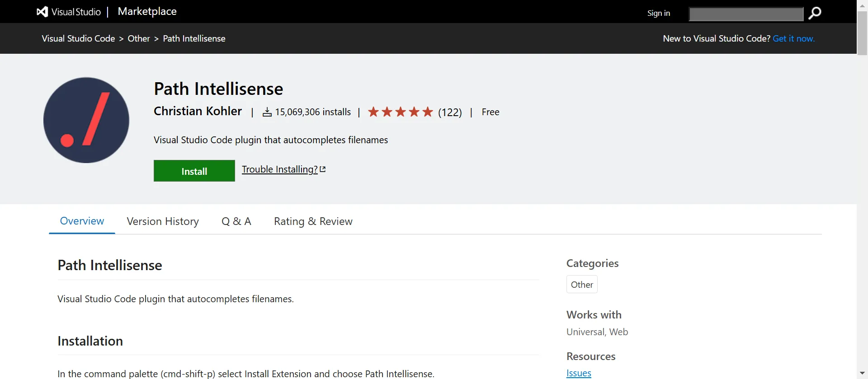
Task: Select the Overview tab
Action: click(82, 221)
